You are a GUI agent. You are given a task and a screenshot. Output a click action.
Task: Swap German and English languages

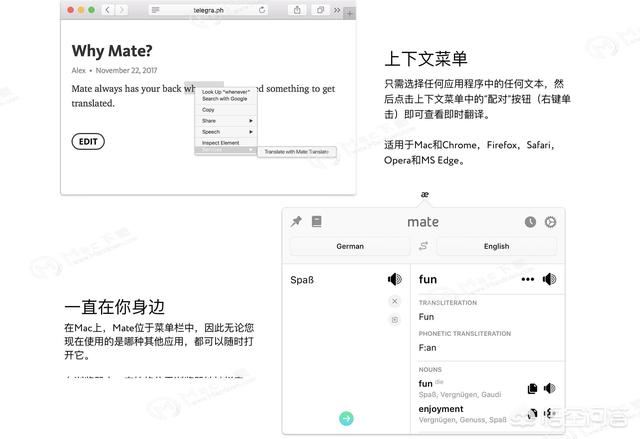(423, 246)
